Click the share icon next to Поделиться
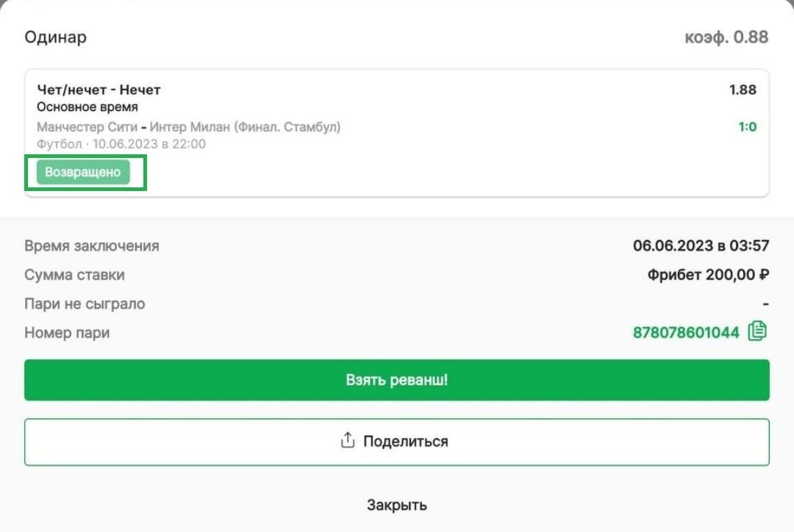This screenshot has width=794, height=532. click(x=347, y=441)
